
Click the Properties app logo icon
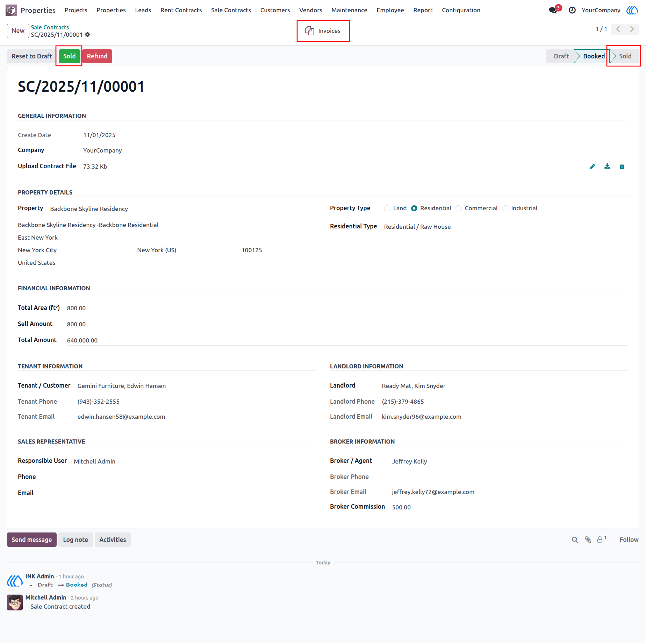pyautogui.click(x=11, y=10)
